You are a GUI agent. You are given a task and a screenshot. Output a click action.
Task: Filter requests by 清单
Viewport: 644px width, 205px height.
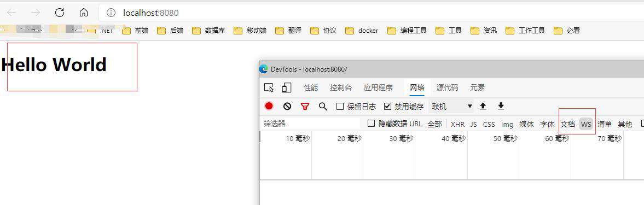point(605,124)
